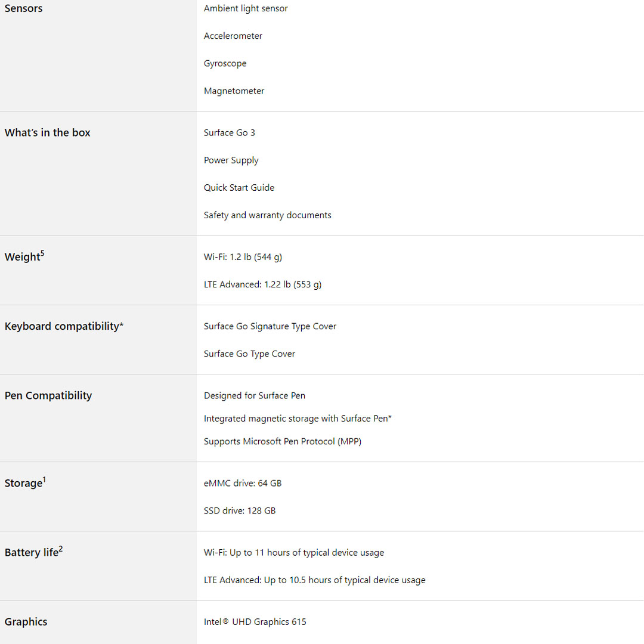Image resolution: width=644 pixels, height=644 pixels.
Task: Click the Weight footnote superscript 5
Action: click(x=42, y=253)
